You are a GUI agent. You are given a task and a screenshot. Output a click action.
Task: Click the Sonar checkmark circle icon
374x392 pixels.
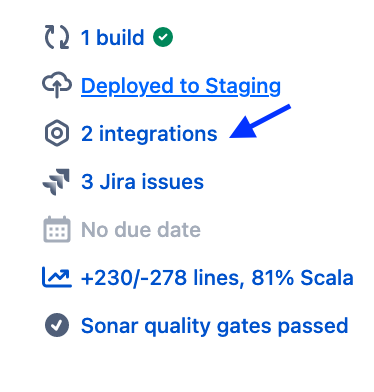coord(57,325)
